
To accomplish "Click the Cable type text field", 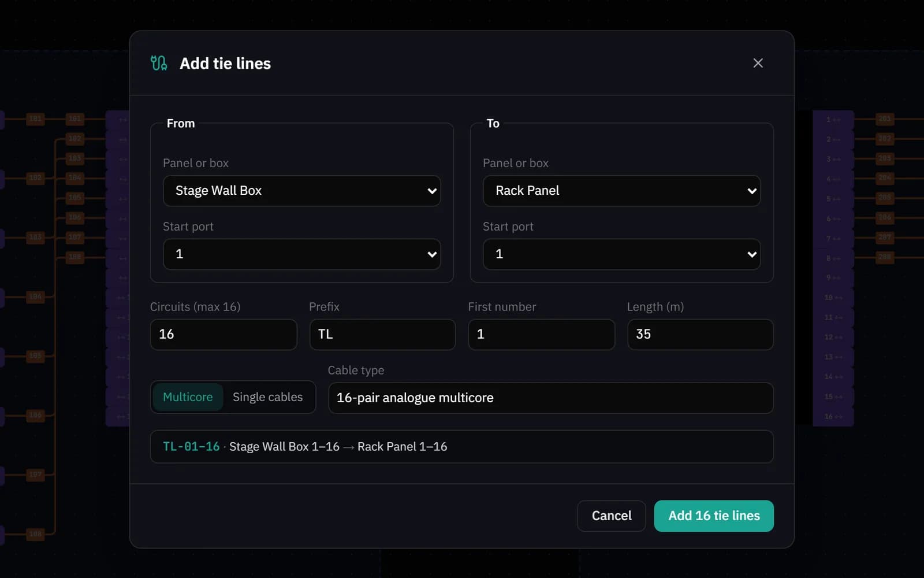I will (550, 398).
